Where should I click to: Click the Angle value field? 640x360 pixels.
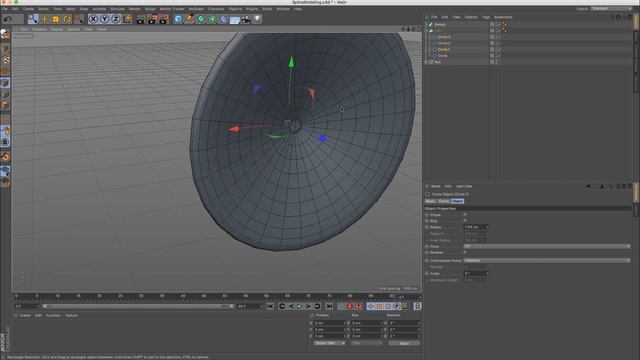(x=476, y=273)
